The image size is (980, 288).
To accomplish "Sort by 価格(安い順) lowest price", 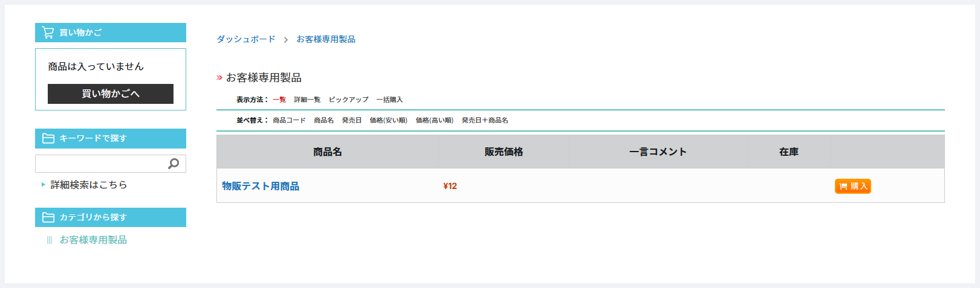I will [x=389, y=120].
